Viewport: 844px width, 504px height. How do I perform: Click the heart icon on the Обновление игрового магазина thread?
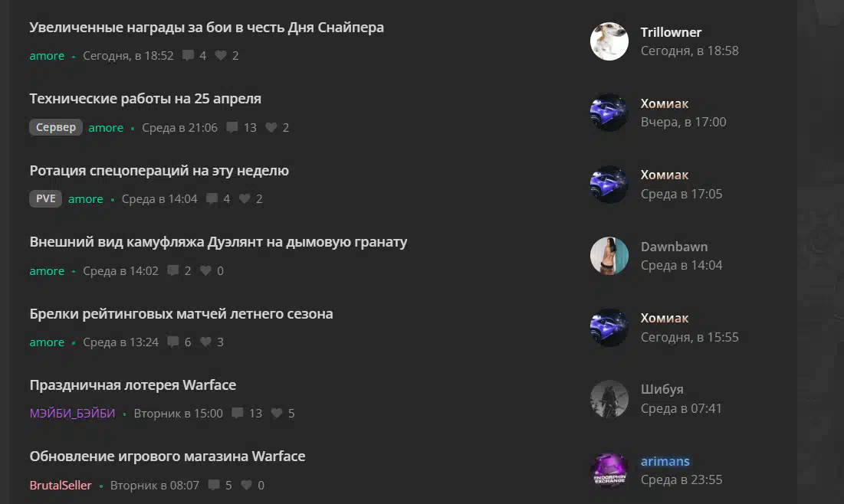[x=247, y=485]
